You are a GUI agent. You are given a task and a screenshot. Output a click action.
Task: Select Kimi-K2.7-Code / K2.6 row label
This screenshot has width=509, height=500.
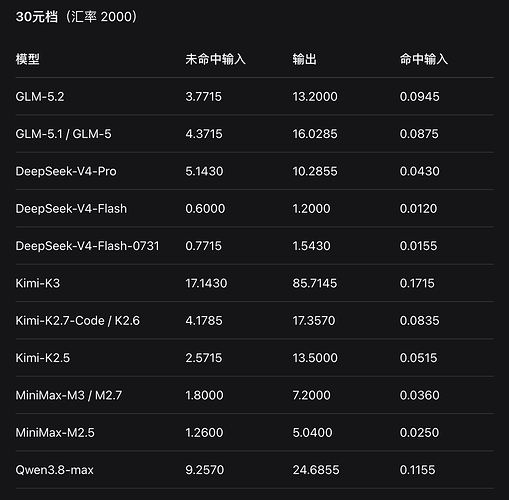[78, 321]
